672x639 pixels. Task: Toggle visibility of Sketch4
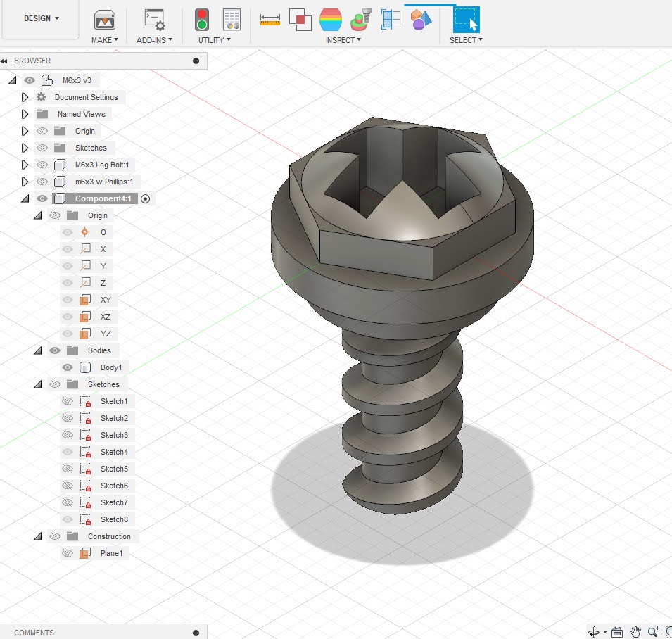[68, 452]
